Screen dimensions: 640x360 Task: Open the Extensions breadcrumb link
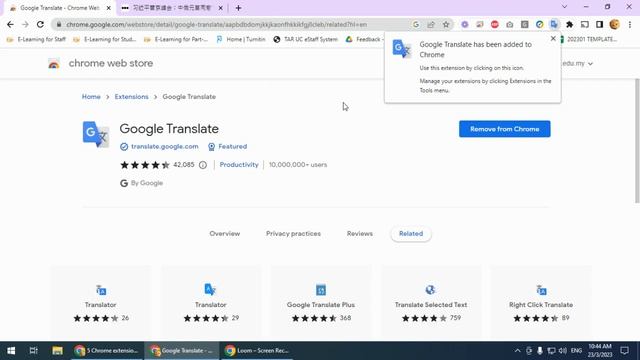[x=131, y=97]
